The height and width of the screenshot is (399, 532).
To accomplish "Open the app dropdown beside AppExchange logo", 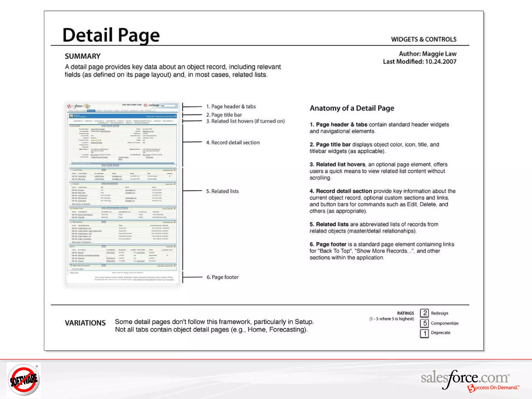I will (169, 106).
